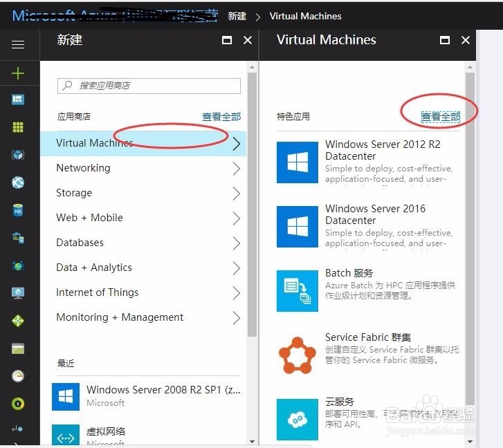Open the Service Fabric 群集 item title

[x=368, y=337]
